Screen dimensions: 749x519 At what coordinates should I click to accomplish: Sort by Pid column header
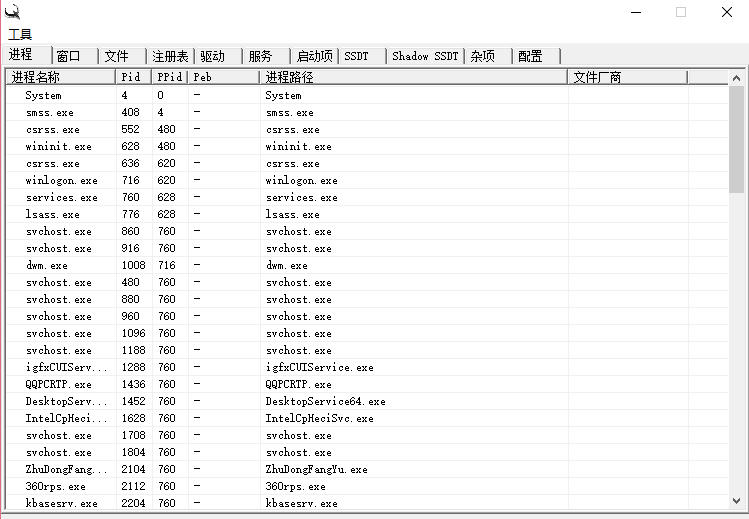131,77
